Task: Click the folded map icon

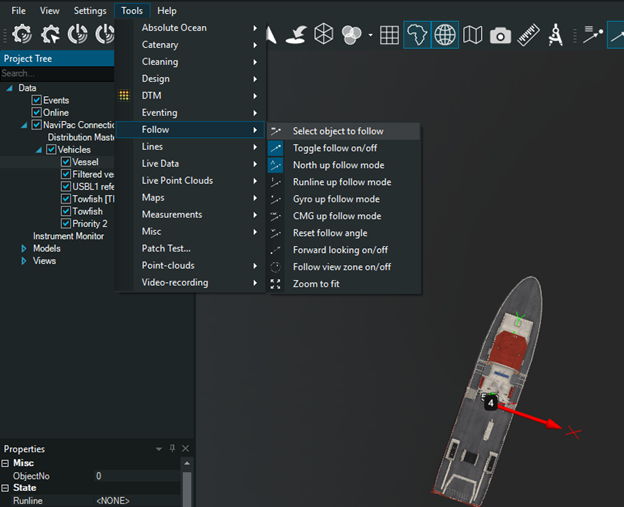Action: pyautogui.click(x=472, y=35)
